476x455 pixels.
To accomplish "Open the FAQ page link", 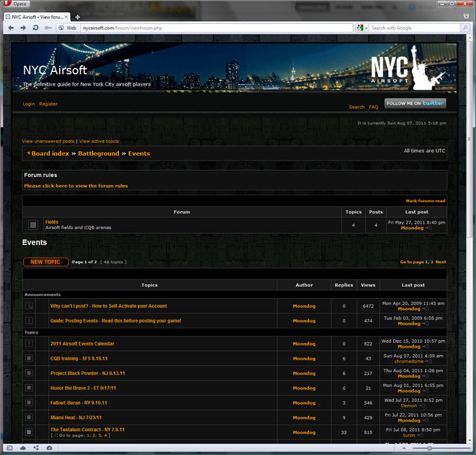I will click(x=373, y=107).
